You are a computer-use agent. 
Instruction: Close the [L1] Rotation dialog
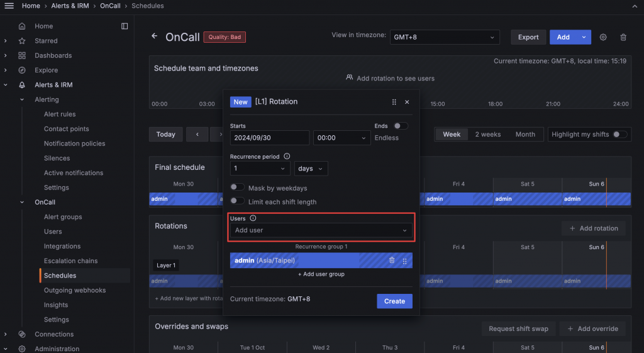coord(407,102)
